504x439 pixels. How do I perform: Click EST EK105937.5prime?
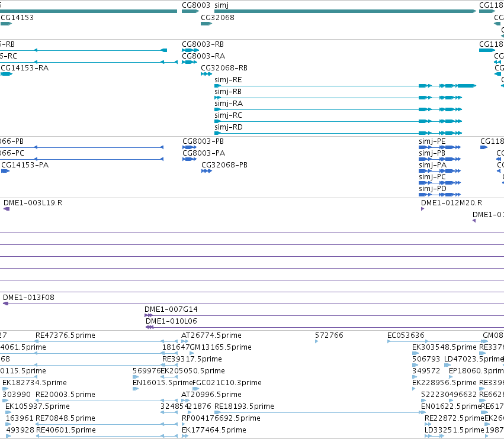pyautogui.click(x=37, y=406)
